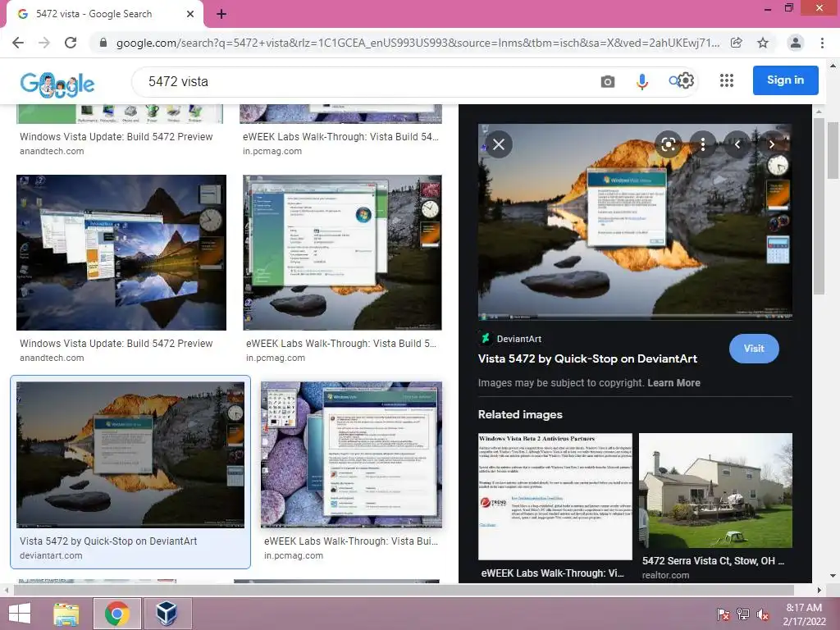Click the Sign in button
This screenshot has width=840, height=630.
(785, 80)
